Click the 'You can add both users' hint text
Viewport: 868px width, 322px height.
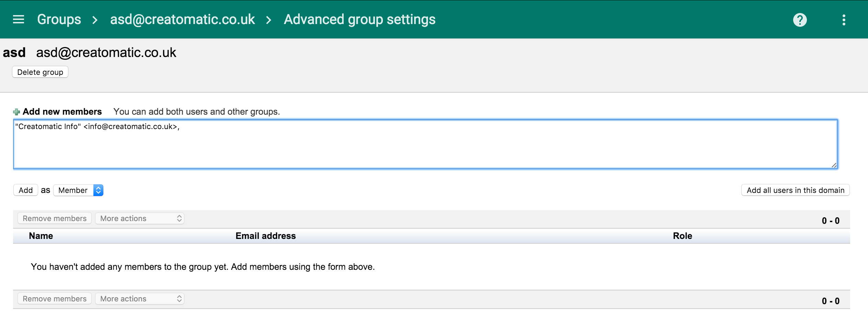(x=196, y=112)
